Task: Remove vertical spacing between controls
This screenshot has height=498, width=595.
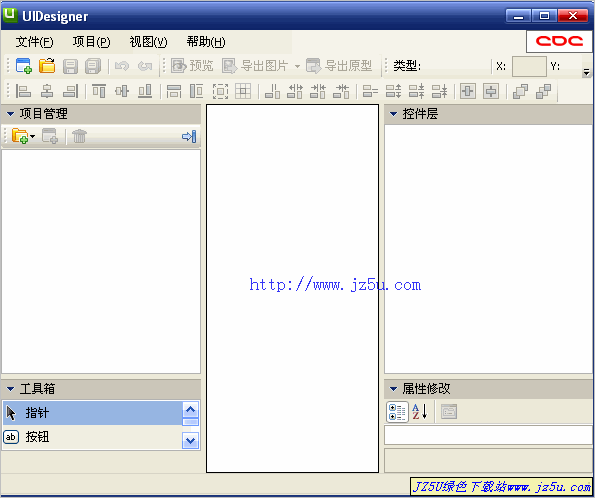Action: (440, 91)
